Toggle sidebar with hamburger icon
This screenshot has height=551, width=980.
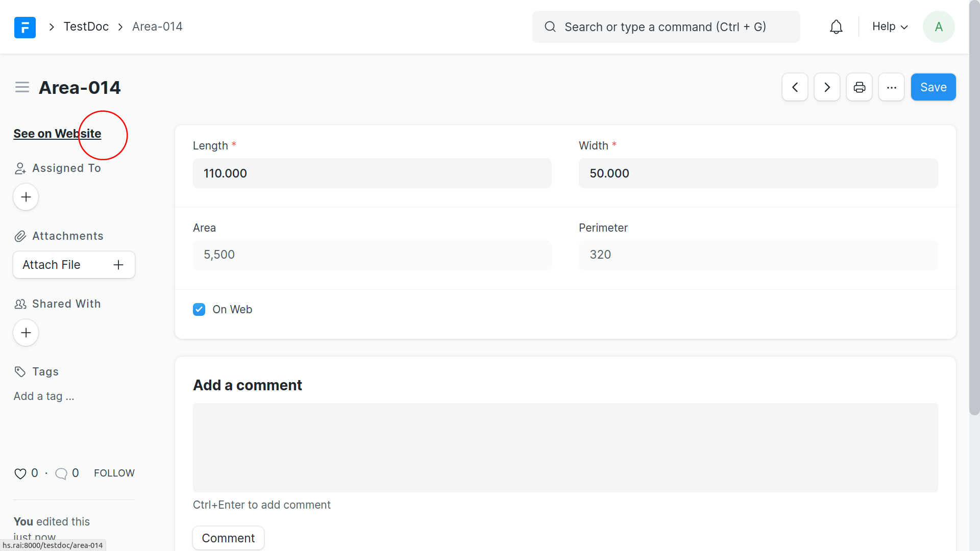pyautogui.click(x=22, y=87)
